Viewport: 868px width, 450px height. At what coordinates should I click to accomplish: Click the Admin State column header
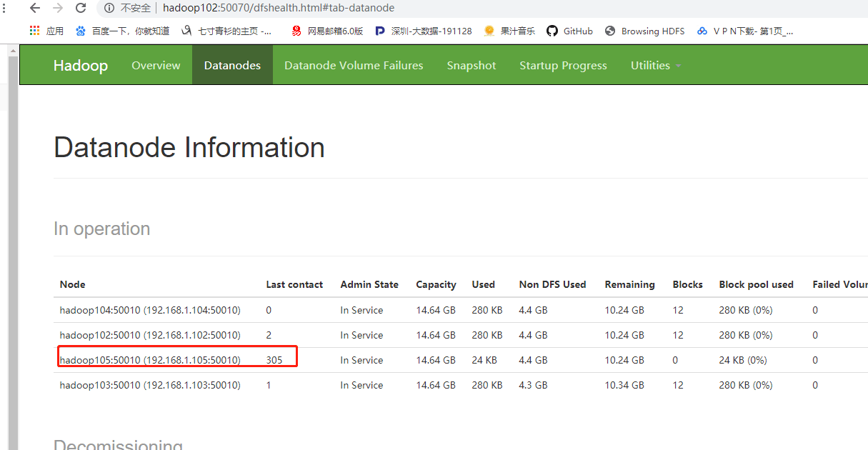click(x=369, y=284)
